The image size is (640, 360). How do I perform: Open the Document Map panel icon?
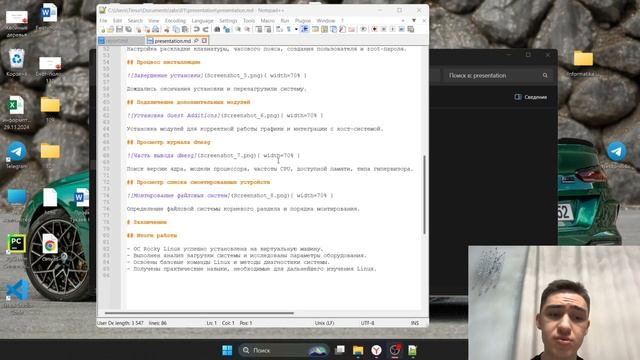pyautogui.click(x=324, y=29)
